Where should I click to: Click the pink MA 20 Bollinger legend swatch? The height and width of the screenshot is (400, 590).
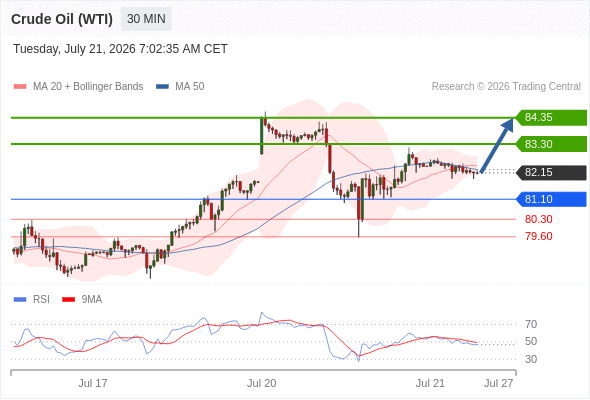pyautogui.click(x=20, y=87)
